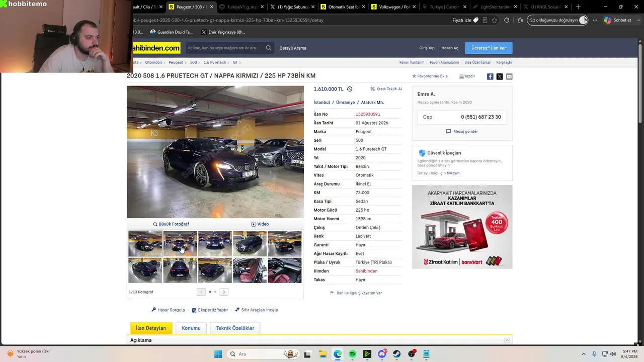The image size is (644, 362).
Task: Click the Yazdır print link
Action: pos(467,76)
